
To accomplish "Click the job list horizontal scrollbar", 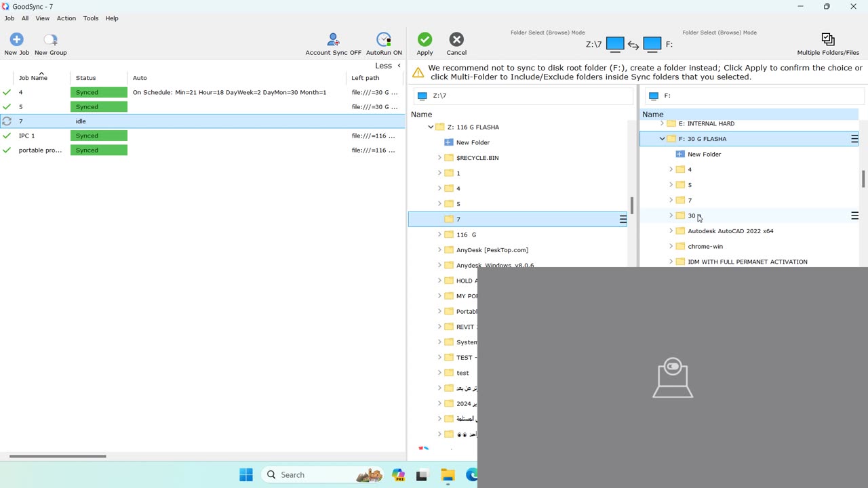I will [x=58, y=456].
